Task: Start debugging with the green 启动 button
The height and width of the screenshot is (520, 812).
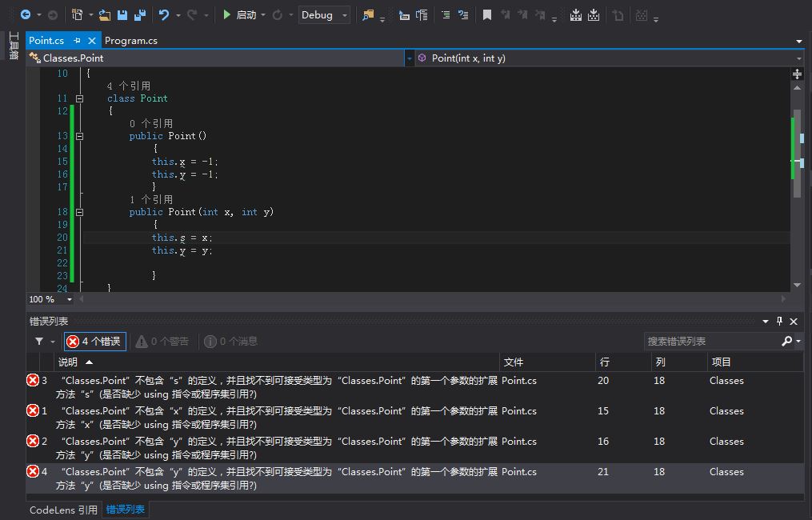Action: point(240,15)
